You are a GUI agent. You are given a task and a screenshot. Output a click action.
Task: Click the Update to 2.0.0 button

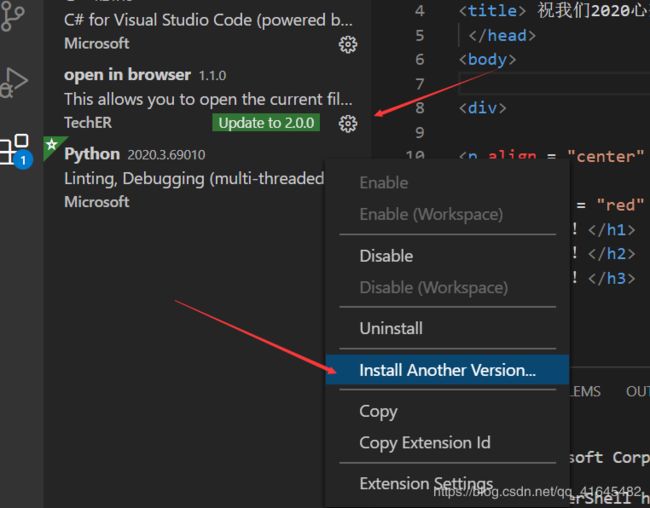point(266,123)
